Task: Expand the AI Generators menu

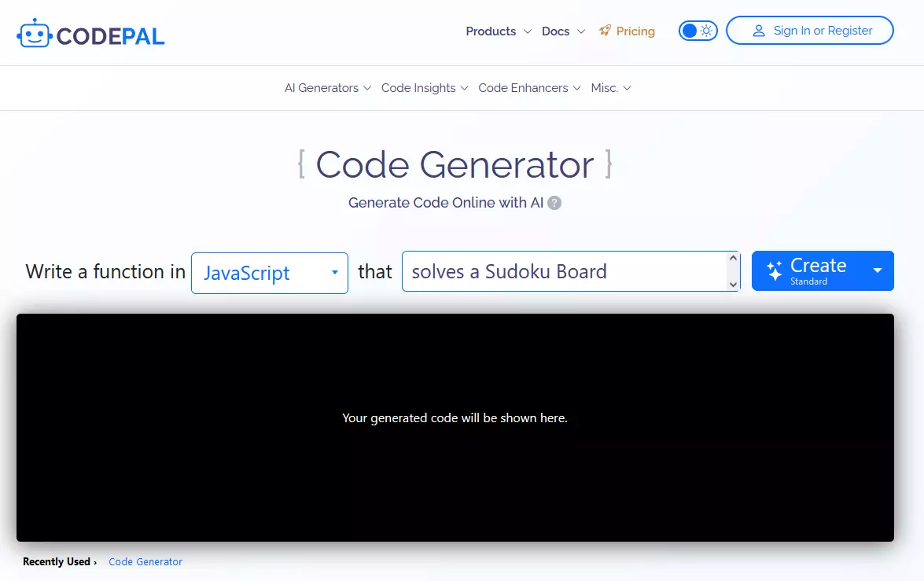Action: coord(328,88)
